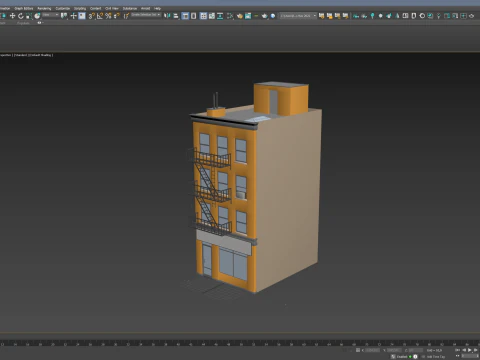The height and width of the screenshot is (360, 480).
Task: Click the last icon on the main toolbar
Action: point(472,16)
